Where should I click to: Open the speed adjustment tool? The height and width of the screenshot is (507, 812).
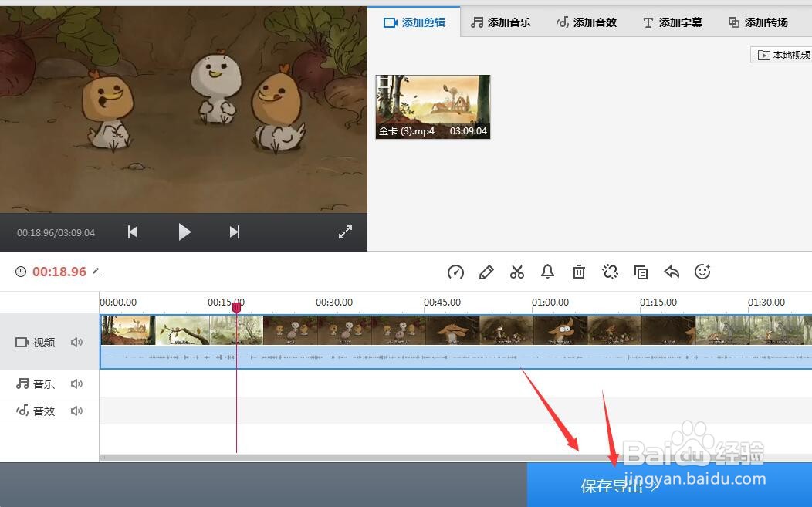(x=455, y=272)
